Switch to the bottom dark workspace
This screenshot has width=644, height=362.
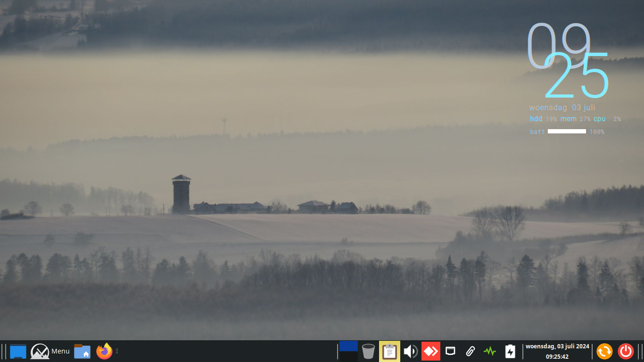click(x=348, y=357)
